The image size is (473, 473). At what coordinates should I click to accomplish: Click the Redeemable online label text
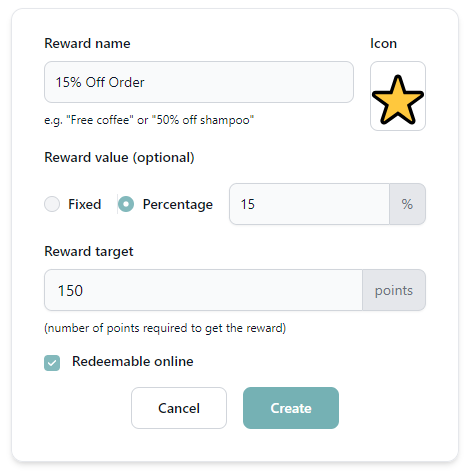pos(133,361)
